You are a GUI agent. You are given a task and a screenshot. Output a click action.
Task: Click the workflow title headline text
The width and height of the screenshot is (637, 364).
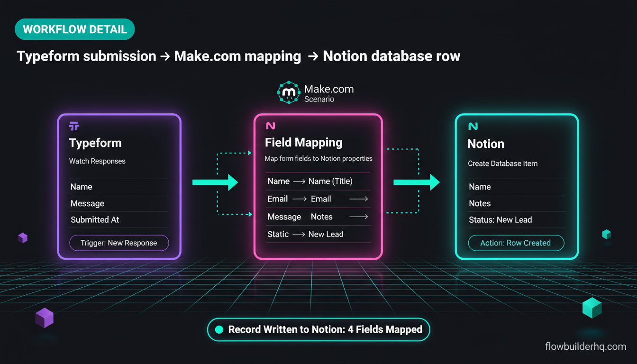tap(238, 56)
